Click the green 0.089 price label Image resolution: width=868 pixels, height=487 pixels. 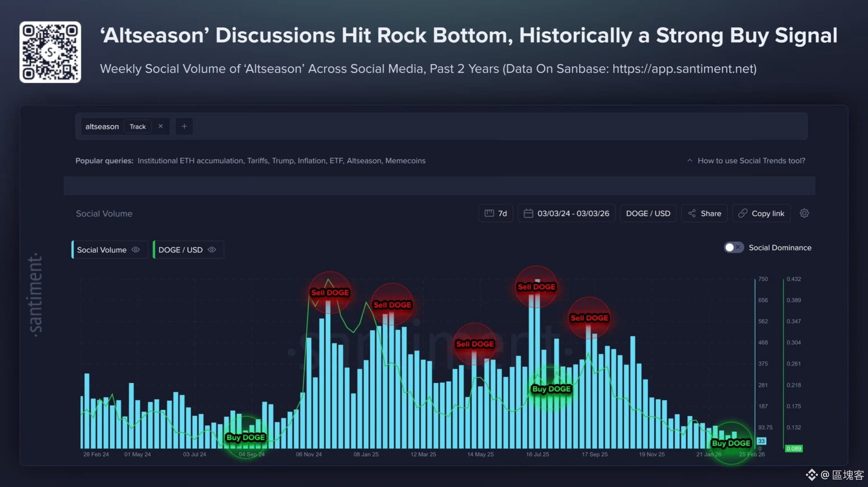click(793, 449)
